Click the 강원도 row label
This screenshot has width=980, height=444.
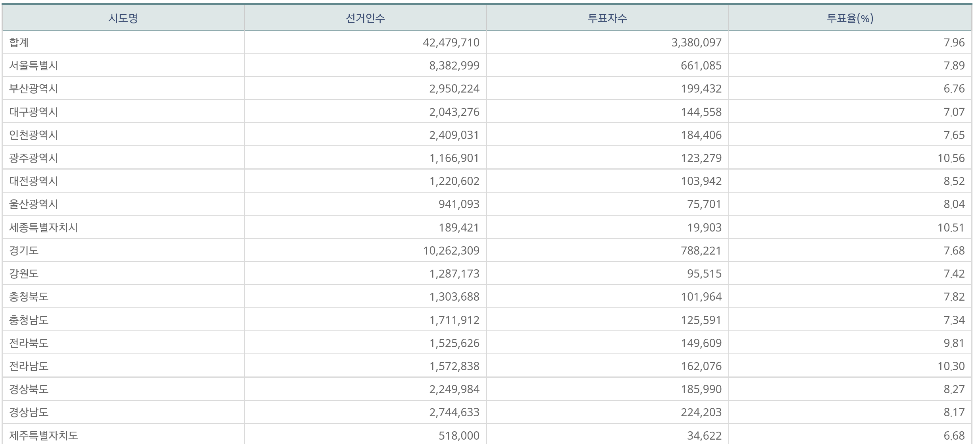[x=24, y=274]
